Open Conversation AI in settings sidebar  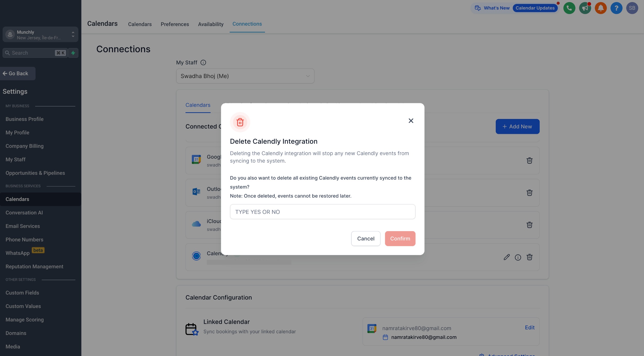(x=24, y=213)
